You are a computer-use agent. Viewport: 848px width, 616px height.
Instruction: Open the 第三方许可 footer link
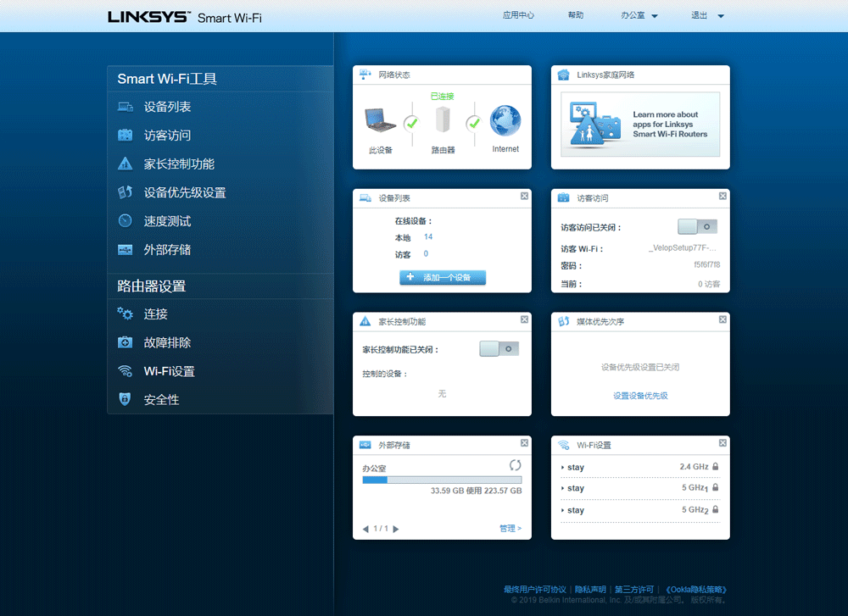(x=634, y=589)
